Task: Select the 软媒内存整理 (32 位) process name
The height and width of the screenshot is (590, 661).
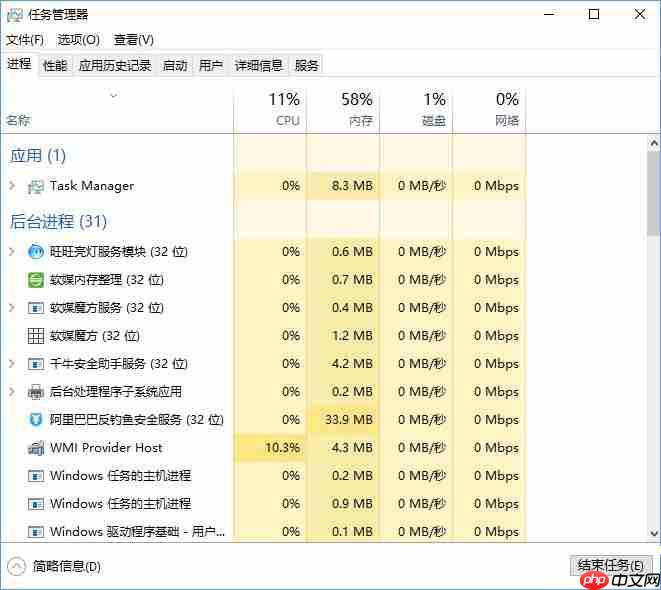Action: pyautogui.click(x=107, y=280)
